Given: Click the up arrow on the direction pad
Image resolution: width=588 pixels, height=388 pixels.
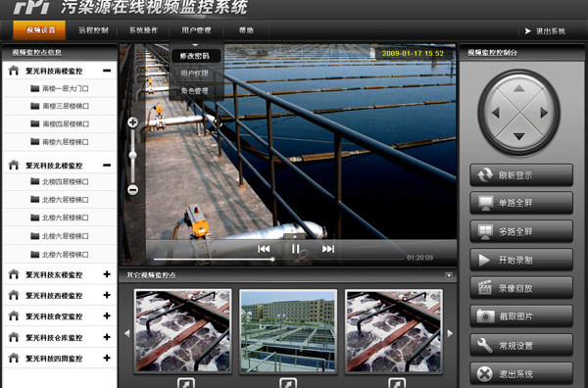Looking at the screenshot, I should [518, 88].
